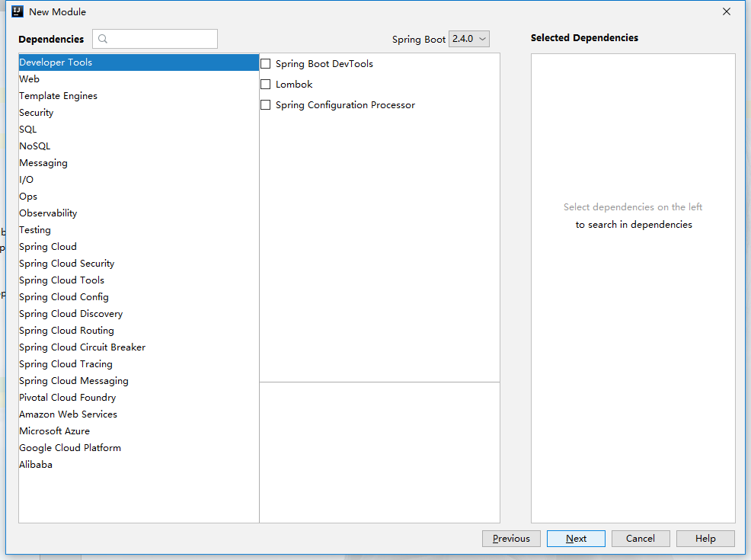Click the IntelliJ logo in title bar

pyautogui.click(x=18, y=11)
